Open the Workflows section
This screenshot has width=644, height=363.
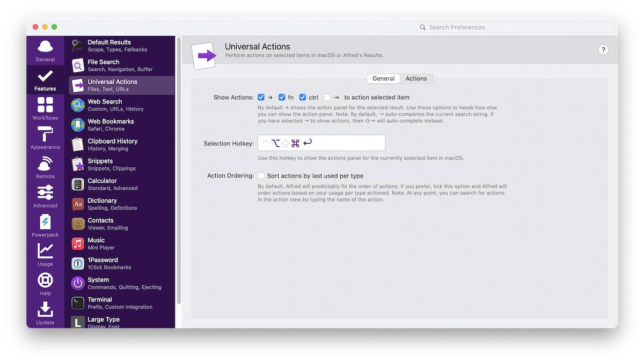tap(45, 109)
